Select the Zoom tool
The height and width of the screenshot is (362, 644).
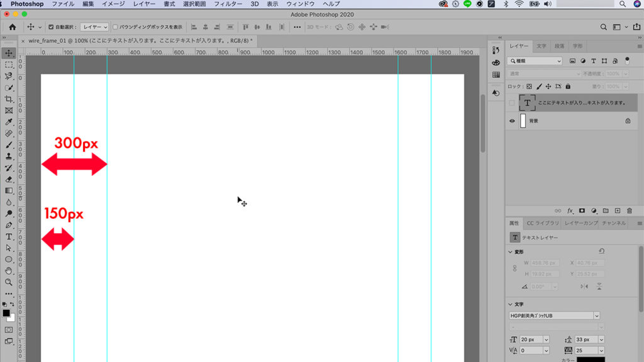click(9, 282)
